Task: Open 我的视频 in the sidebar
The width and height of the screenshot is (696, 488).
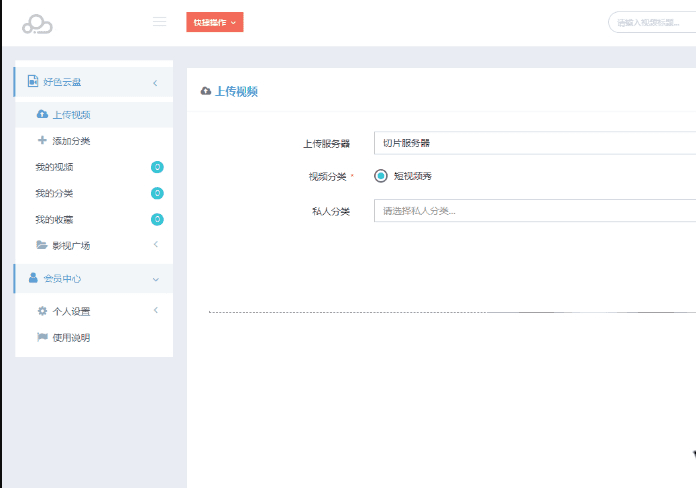Action: [54, 167]
